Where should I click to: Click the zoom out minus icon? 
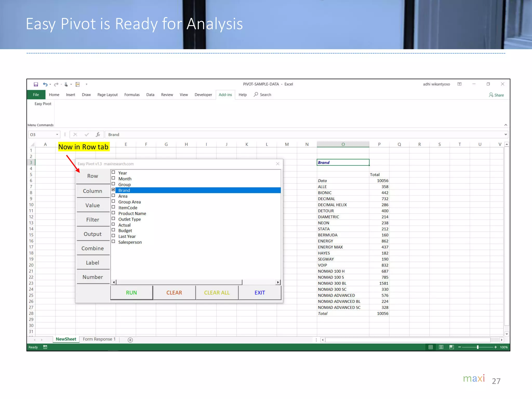pos(460,347)
